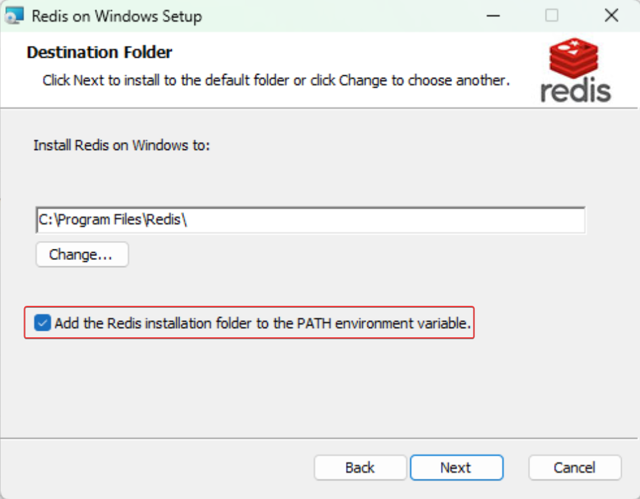Click the 'Click Next to install' instruction text
Viewport: 640px width, 499px height.
point(276,79)
